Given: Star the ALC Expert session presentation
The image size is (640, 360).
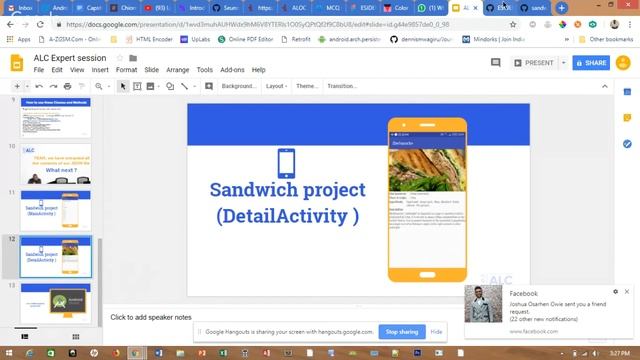Looking at the screenshot, I should pos(120,58).
